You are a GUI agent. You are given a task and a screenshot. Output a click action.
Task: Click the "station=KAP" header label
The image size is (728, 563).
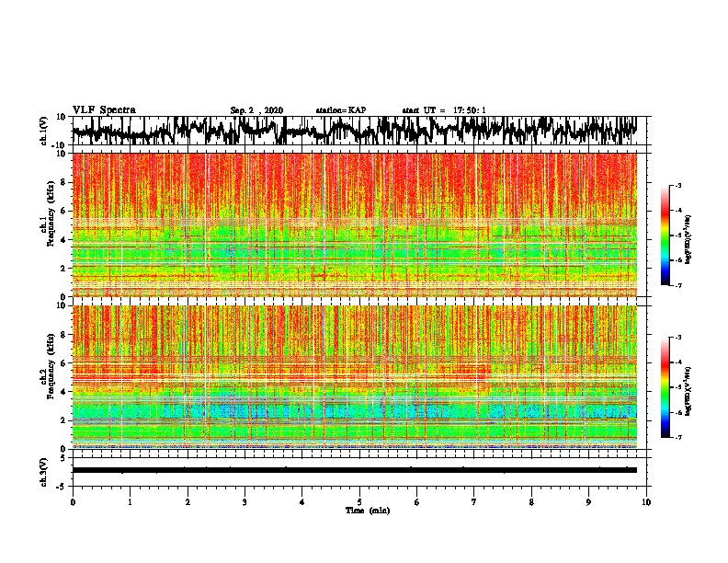click(x=341, y=110)
